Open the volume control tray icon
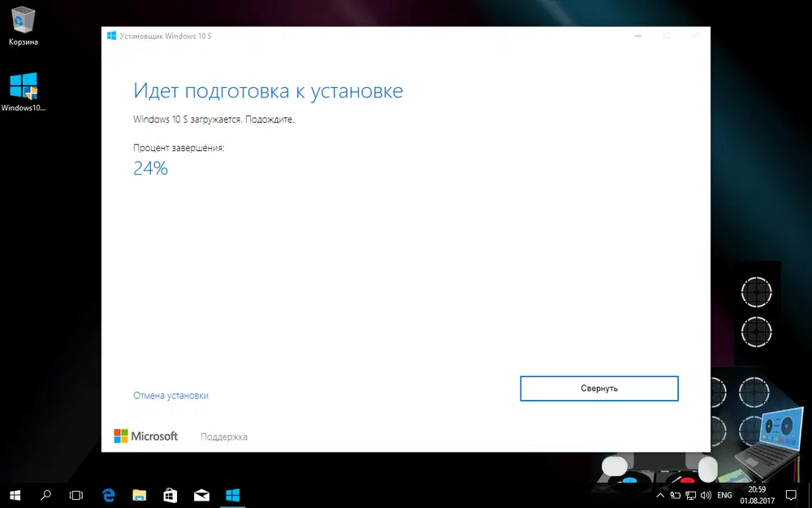 (x=706, y=496)
